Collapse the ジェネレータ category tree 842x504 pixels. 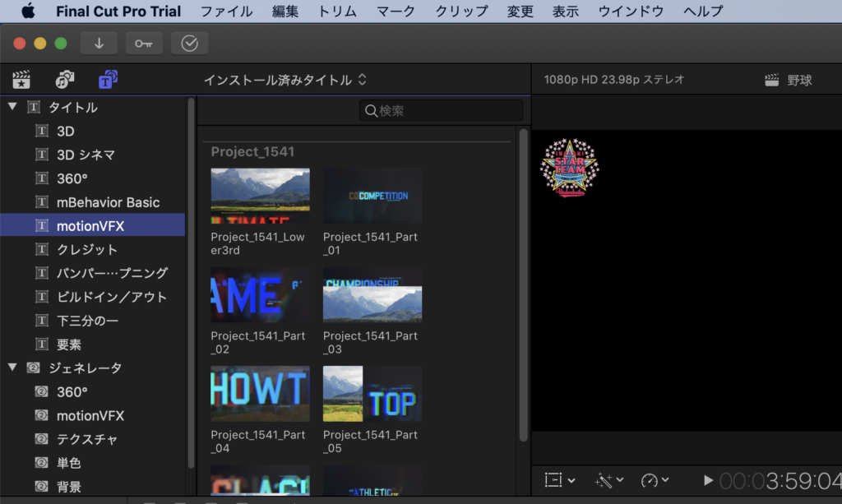tap(12, 368)
